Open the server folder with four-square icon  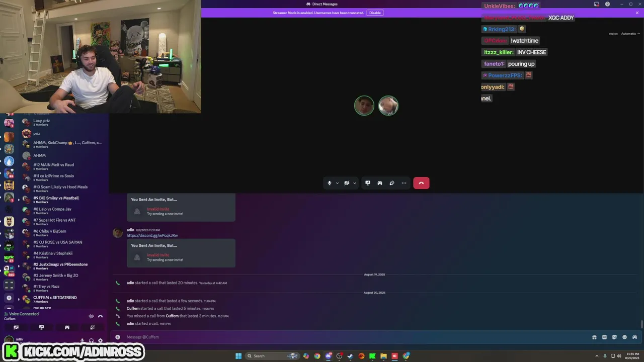(x=9, y=284)
